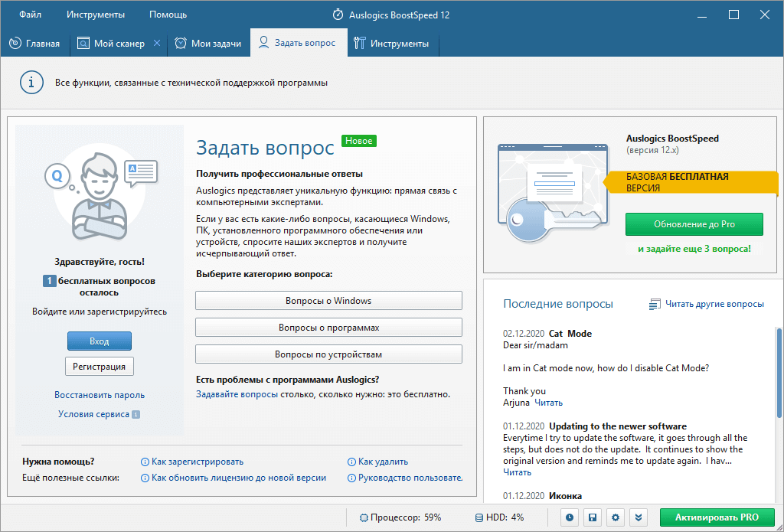Image resolution: width=784 pixels, height=532 pixels.
Task: Click info icon next to Условия сервиса
Action: (x=136, y=414)
